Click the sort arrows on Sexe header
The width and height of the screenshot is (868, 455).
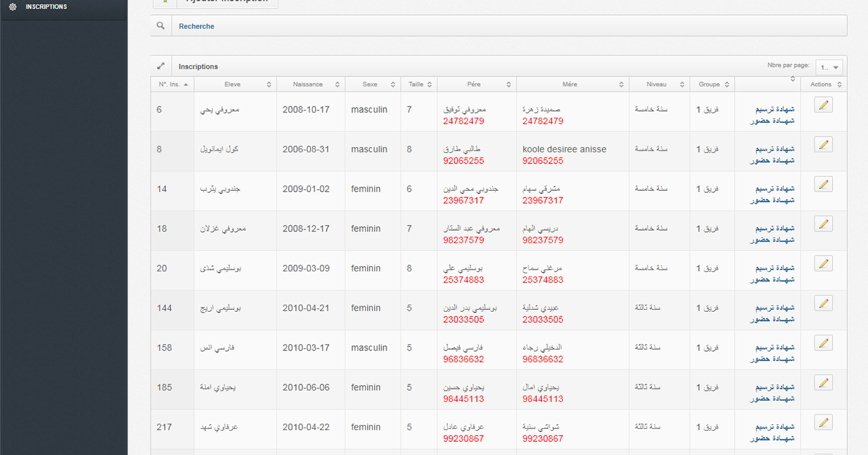pyautogui.click(x=393, y=84)
